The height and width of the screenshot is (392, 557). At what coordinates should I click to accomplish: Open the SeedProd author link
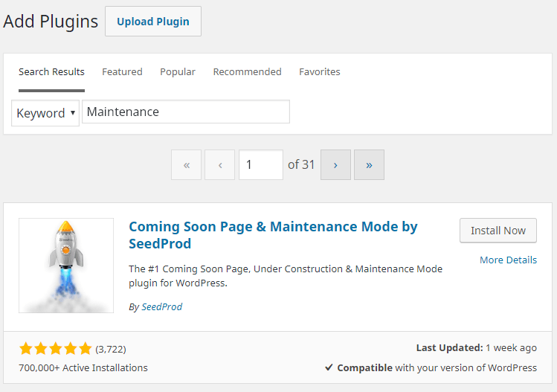click(161, 306)
